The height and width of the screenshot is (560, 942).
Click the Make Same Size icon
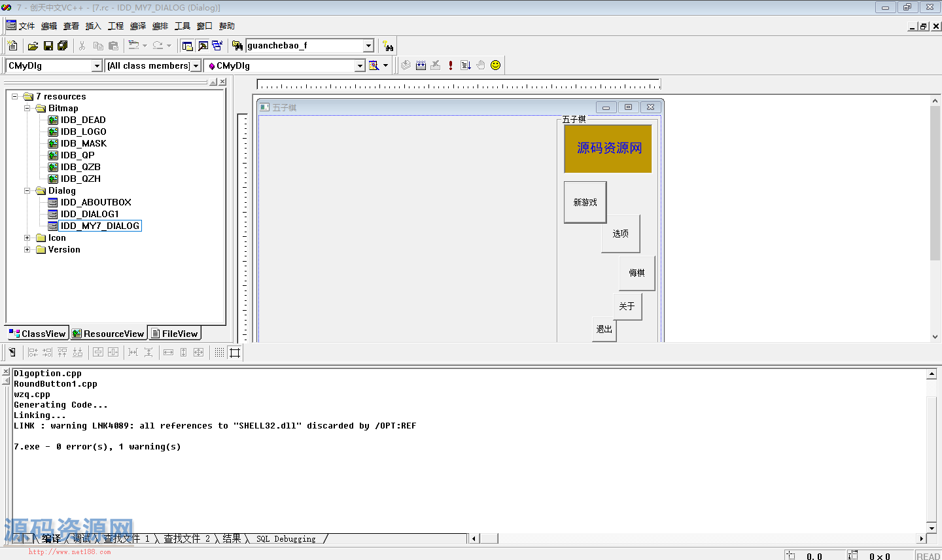pyautogui.click(x=199, y=353)
